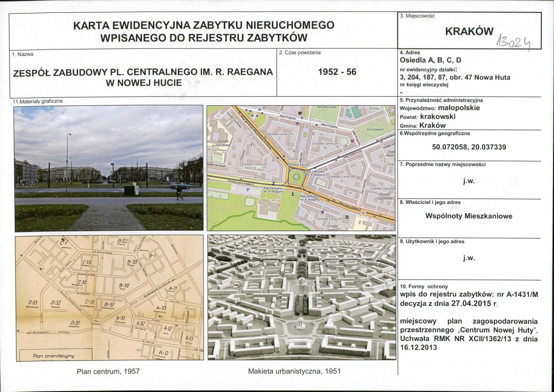Viewport: 554px width, 392px height.
Task: Click the walking pedestrian in the photograph
Action: tap(179, 192)
